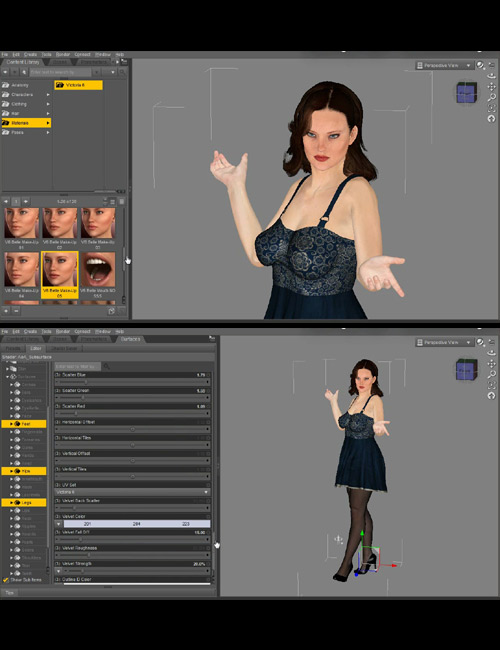Viewport: 500px width, 650px height.
Task: Open the UV Set Victoria 6 dropdown
Action: pyautogui.click(x=132, y=492)
